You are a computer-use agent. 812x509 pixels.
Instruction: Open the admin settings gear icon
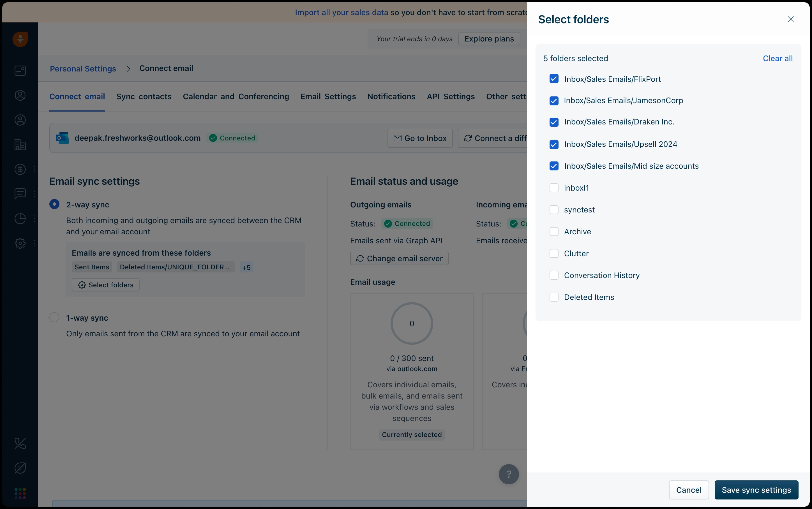tap(20, 243)
